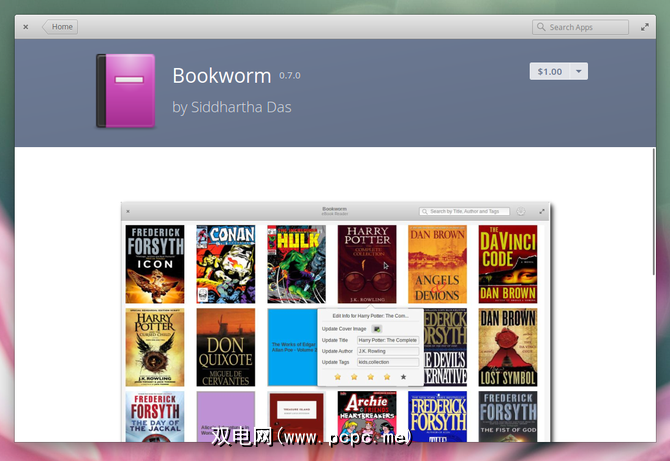Click the Update Cover Image icon button
Viewport: 670px width, 461px height.
[377, 329]
